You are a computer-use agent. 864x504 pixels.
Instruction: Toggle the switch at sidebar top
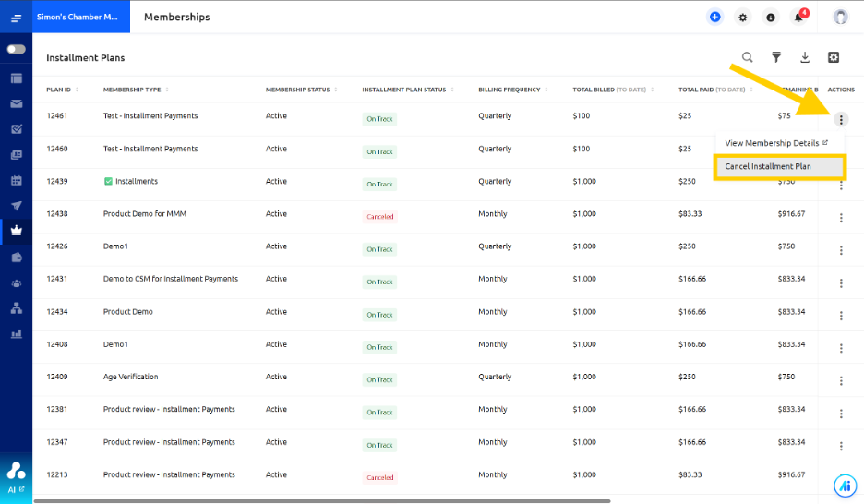(x=16, y=49)
